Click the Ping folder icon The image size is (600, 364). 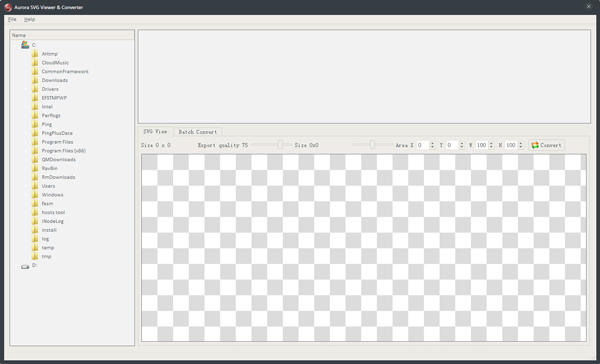coord(35,124)
